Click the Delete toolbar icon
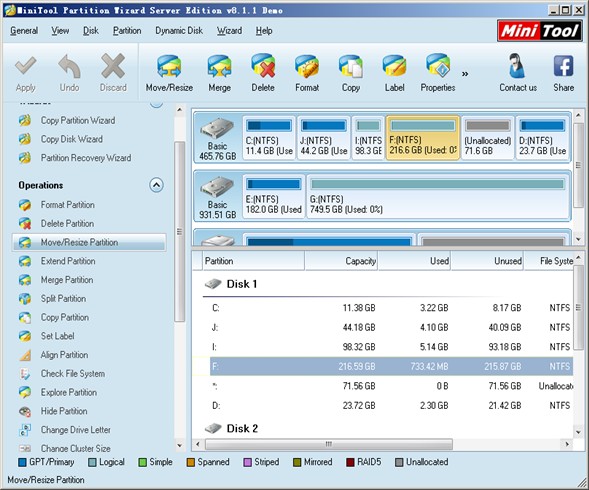This screenshot has width=589, height=490. click(263, 67)
